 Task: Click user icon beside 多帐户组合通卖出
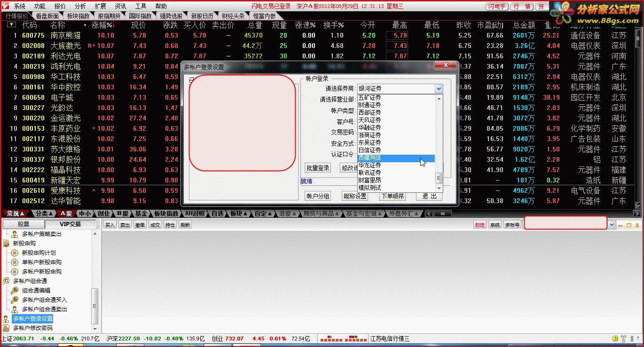coord(15,309)
